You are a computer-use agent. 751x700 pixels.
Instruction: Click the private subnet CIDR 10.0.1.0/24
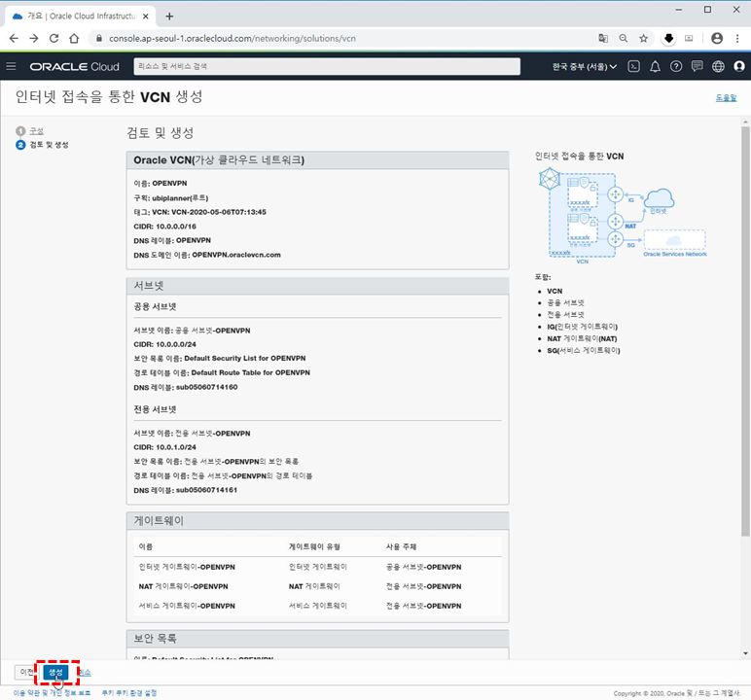point(176,447)
